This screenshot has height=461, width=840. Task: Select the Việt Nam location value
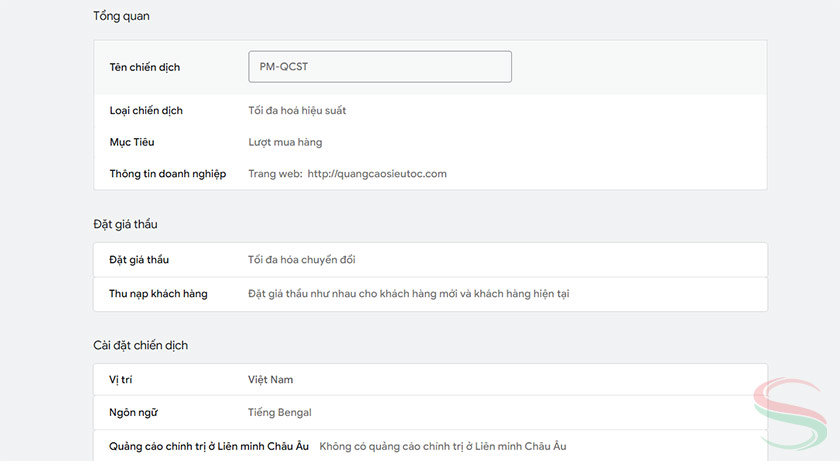coord(270,380)
